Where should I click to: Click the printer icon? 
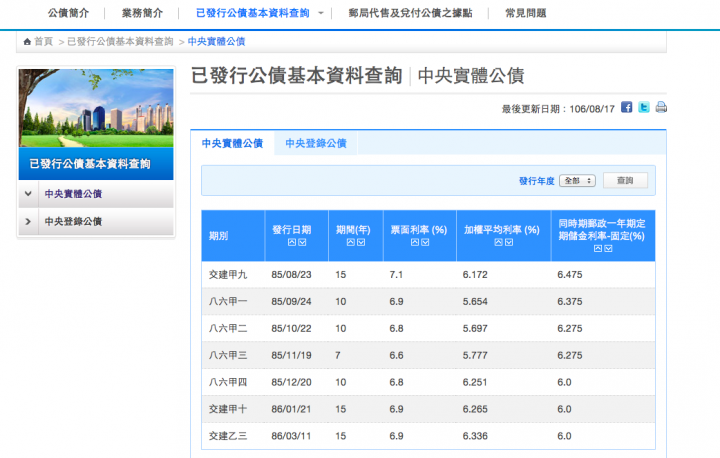(661, 108)
